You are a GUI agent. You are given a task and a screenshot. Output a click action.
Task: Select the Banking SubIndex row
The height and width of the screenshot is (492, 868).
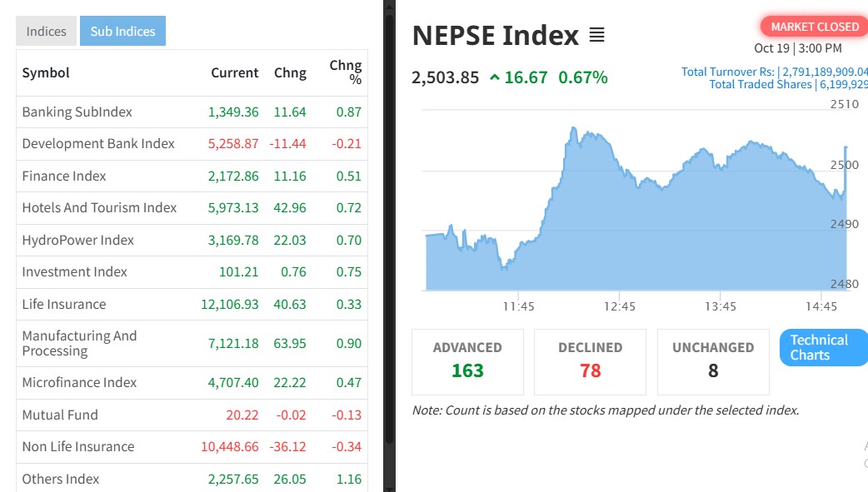pyautogui.click(x=77, y=112)
